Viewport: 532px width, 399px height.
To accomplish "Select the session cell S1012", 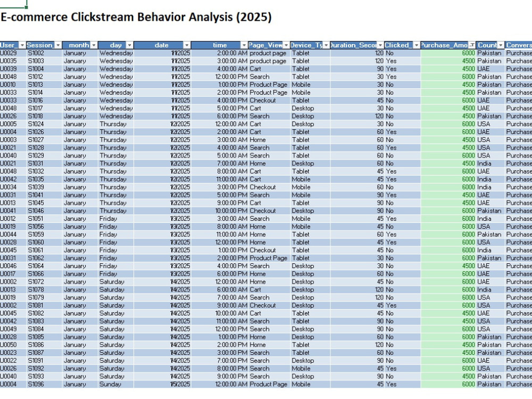I will click(45, 77).
